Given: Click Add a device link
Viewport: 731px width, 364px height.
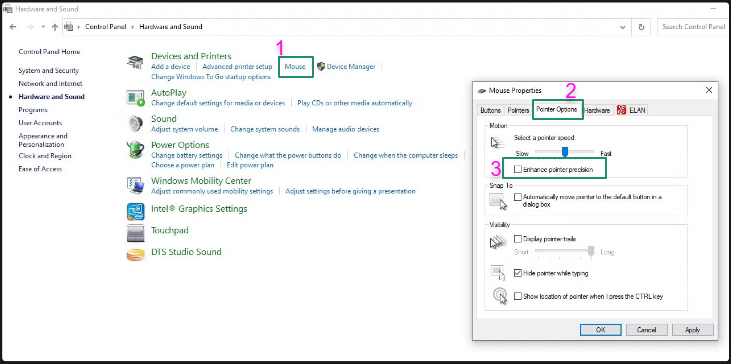Looking at the screenshot, I should point(171,67).
